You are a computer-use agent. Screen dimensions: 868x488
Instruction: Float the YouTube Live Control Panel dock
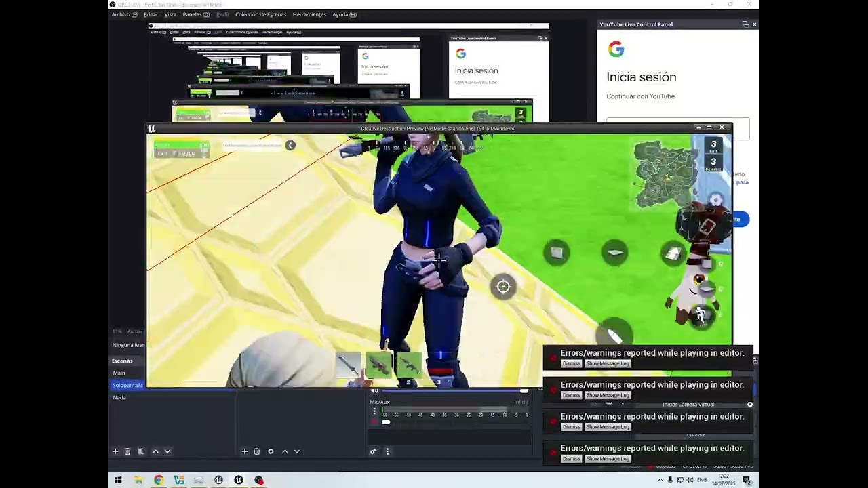(x=745, y=24)
